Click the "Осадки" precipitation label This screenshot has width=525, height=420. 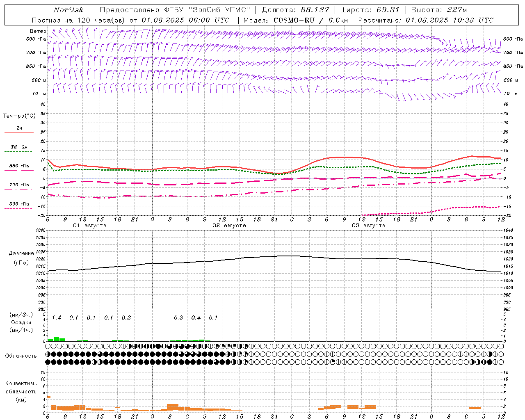coord(21,323)
